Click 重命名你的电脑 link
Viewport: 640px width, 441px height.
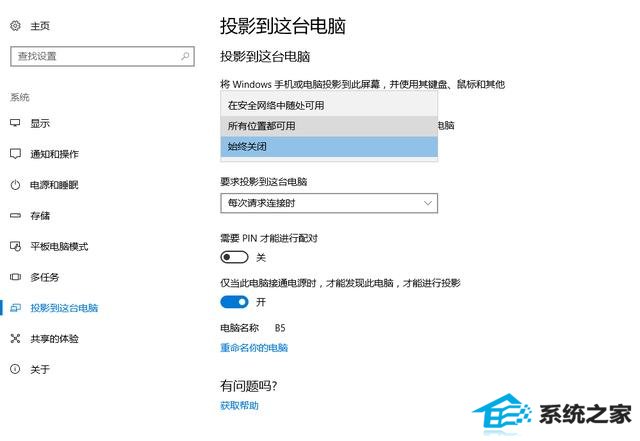pos(254,347)
